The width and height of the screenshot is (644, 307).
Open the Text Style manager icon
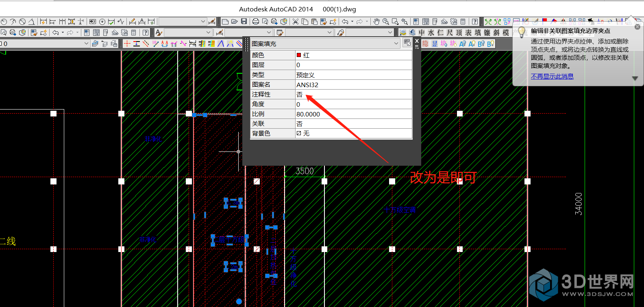click(159, 33)
